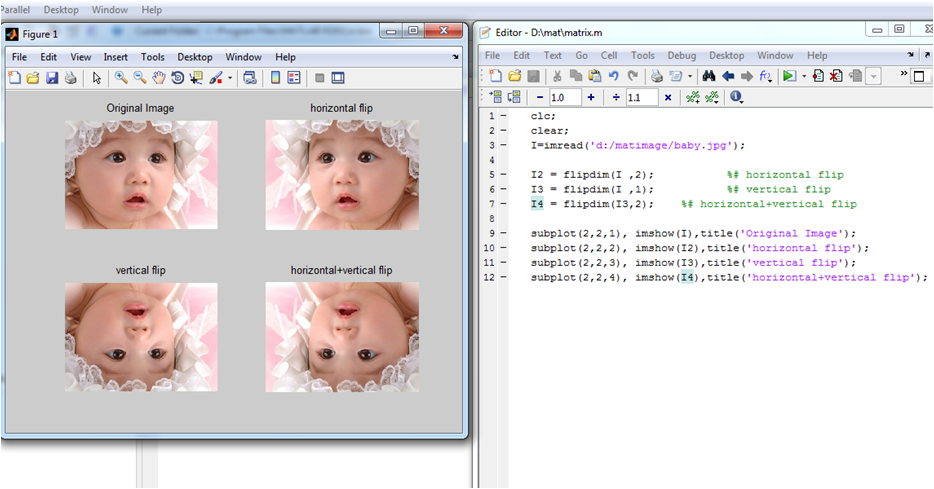Click Evaluate cell and advance icon
Viewport: 934px width, 489px height.
click(x=514, y=97)
